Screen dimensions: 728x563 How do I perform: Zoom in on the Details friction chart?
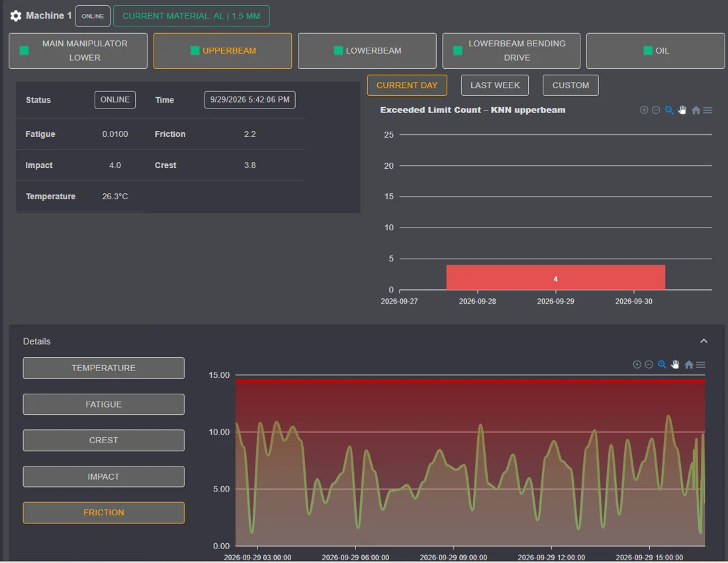click(x=637, y=365)
